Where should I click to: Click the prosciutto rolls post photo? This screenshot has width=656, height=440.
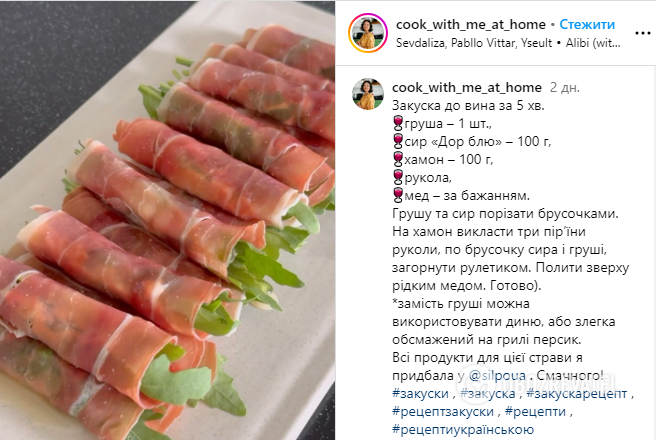click(167, 220)
